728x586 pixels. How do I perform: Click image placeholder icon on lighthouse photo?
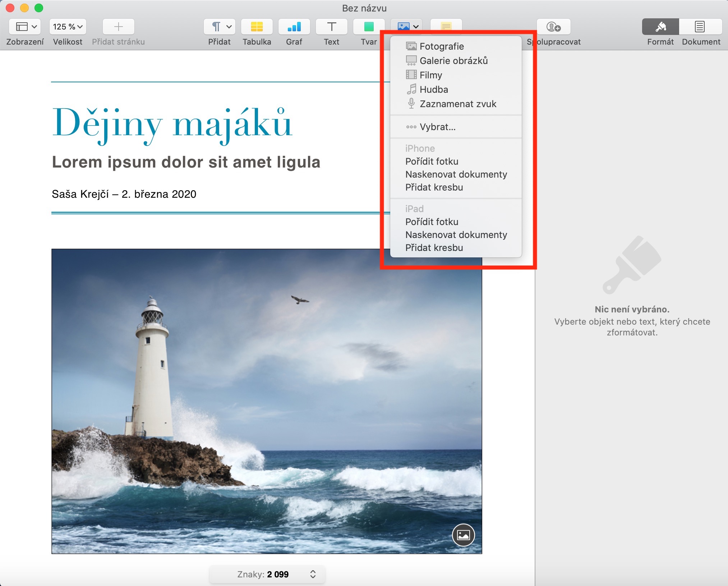(x=463, y=535)
